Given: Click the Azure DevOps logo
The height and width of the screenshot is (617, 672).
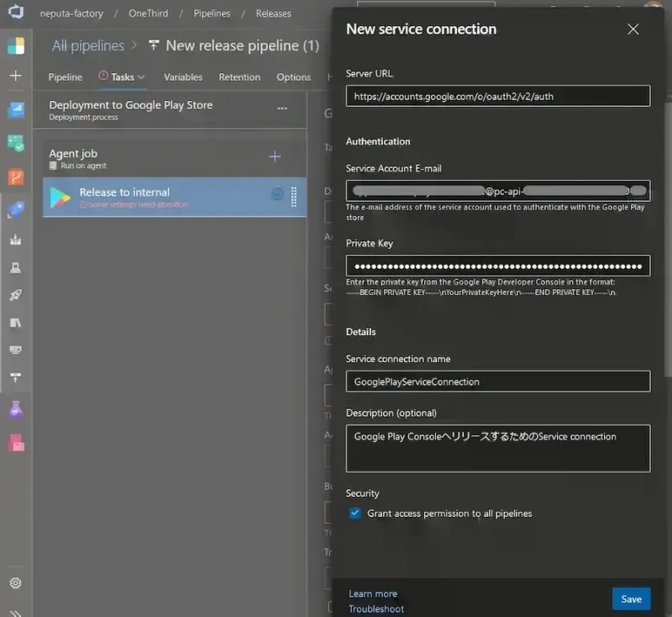Looking at the screenshot, I should [x=16, y=13].
